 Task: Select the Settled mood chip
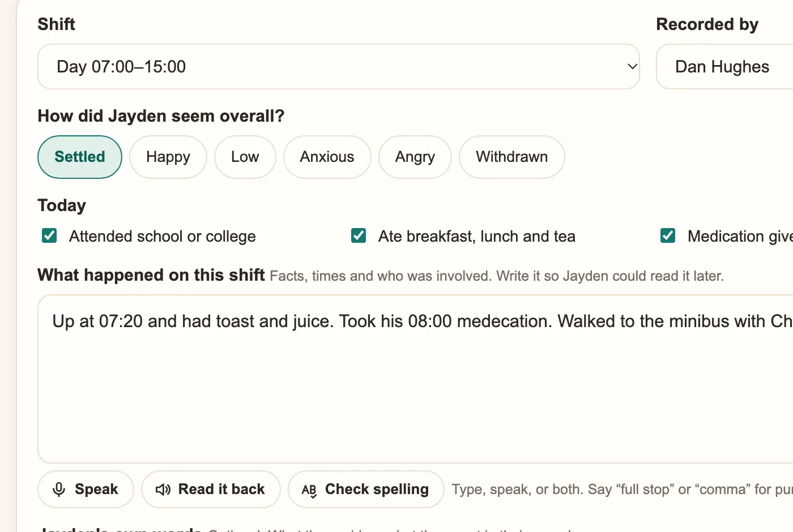(80, 157)
